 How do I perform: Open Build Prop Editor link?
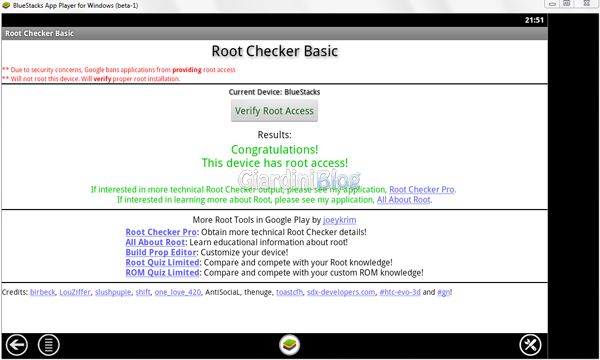(x=161, y=252)
